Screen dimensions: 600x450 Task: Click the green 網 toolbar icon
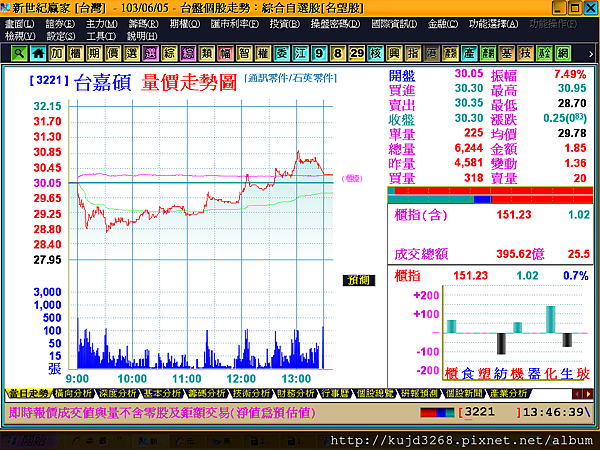click(x=563, y=53)
